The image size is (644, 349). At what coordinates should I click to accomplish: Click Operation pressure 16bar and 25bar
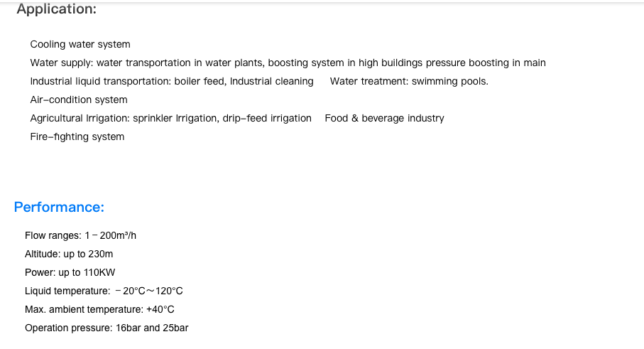pos(107,328)
